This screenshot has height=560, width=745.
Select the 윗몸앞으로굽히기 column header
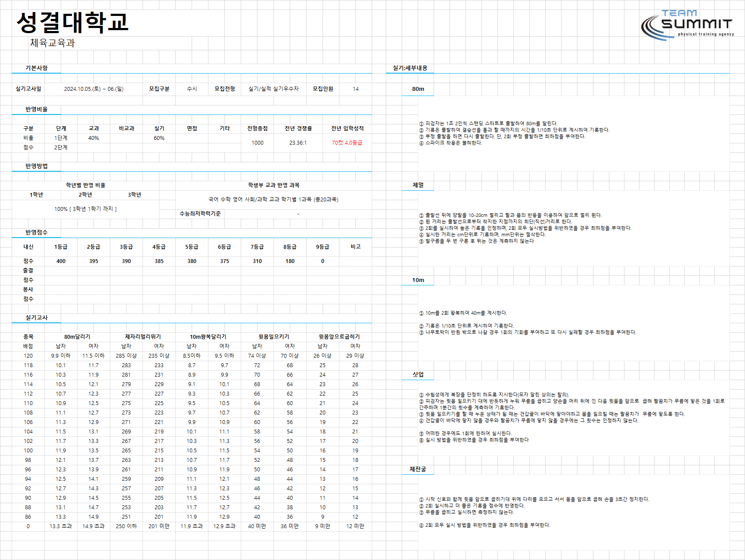coord(339,337)
